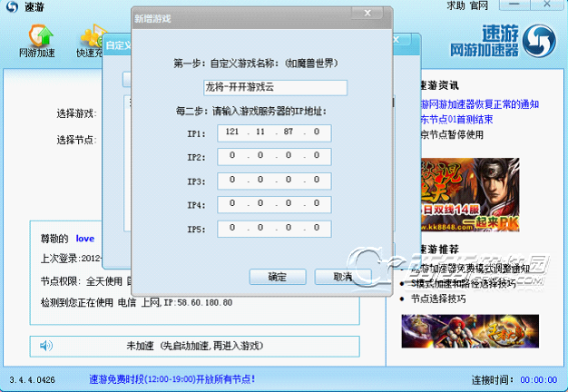Click the warrior game banner ad
The width and height of the screenshot is (568, 392).
point(470,195)
